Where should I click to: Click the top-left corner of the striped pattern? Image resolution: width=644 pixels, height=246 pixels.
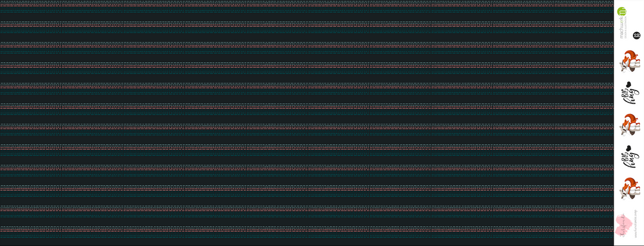(2, 2)
